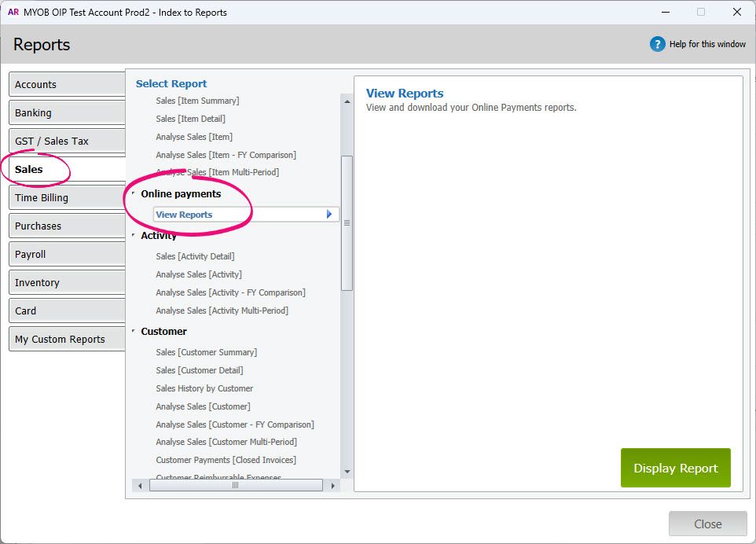This screenshot has height=544, width=756.
Task: Collapse the Activity report group
Action: (134, 236)
